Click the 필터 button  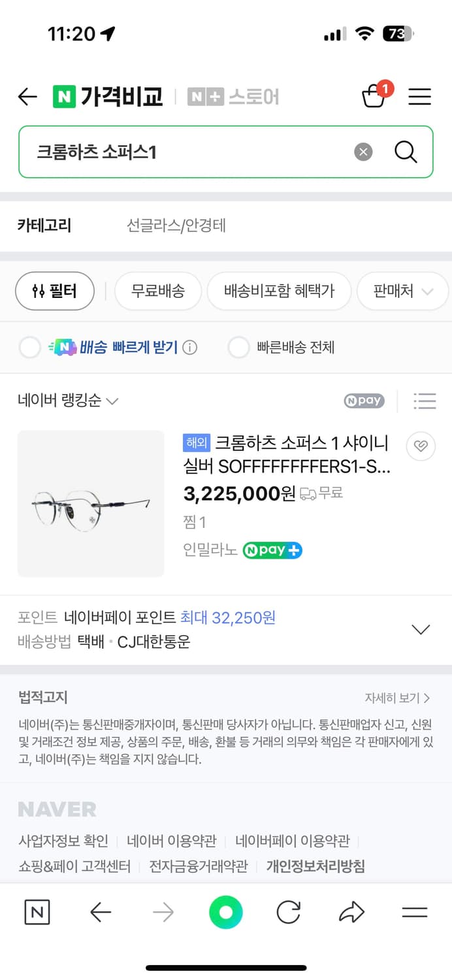point(55,291)
